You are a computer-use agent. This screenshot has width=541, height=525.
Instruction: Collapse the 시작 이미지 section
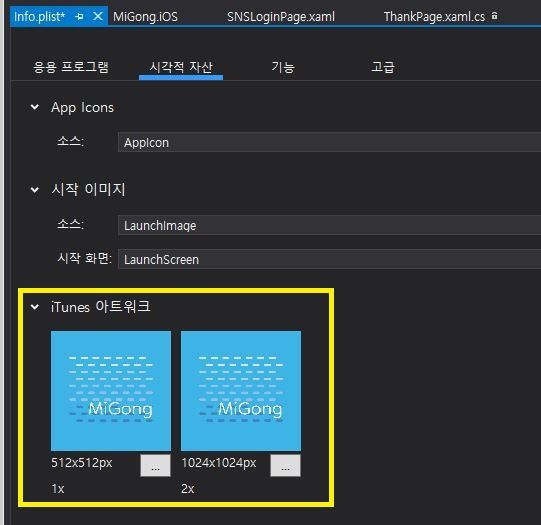[35, 189]
